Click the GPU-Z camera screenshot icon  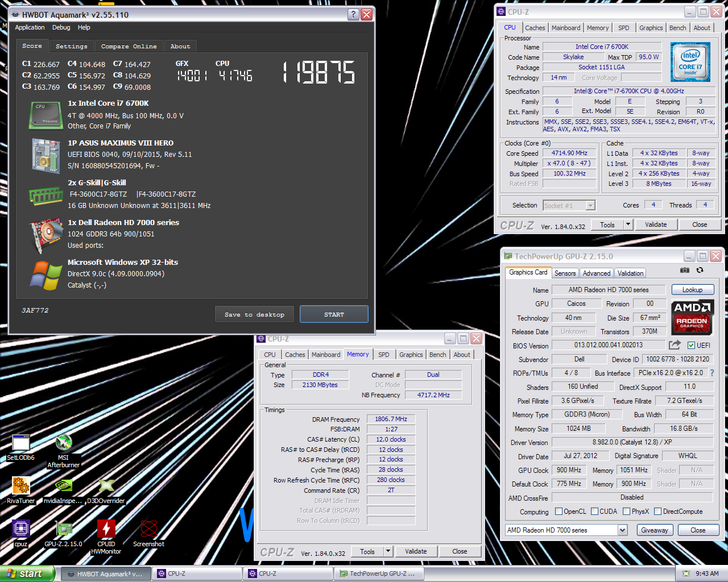(x=685, y=270)
